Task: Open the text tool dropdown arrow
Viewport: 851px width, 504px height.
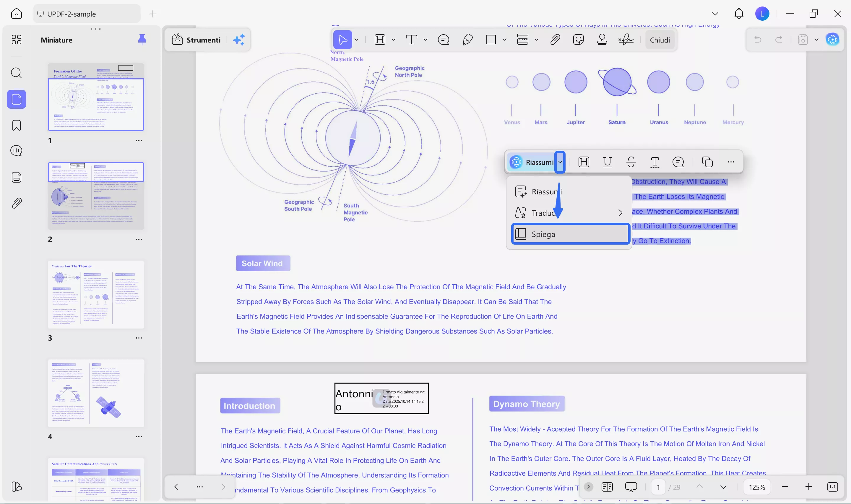Action: pyautogui.click(x=425, y=40)
